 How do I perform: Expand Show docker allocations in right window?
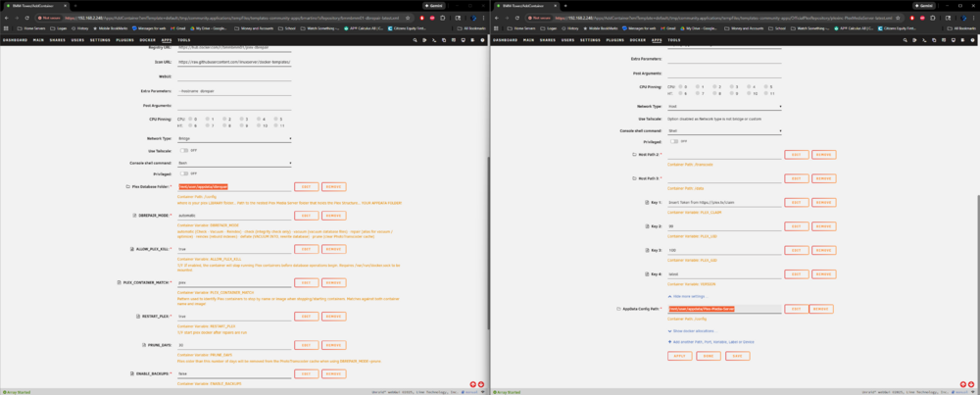[x=692, y=331]
